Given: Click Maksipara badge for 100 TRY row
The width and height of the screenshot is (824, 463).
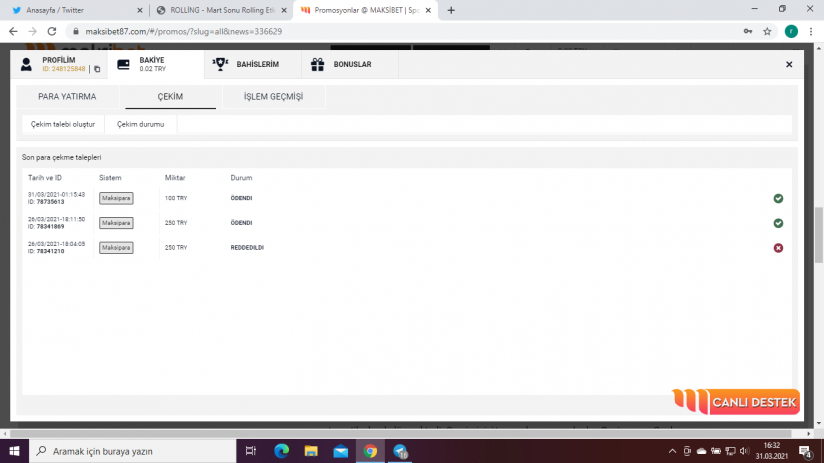Looking at the screenshot, I should (116, 198).
